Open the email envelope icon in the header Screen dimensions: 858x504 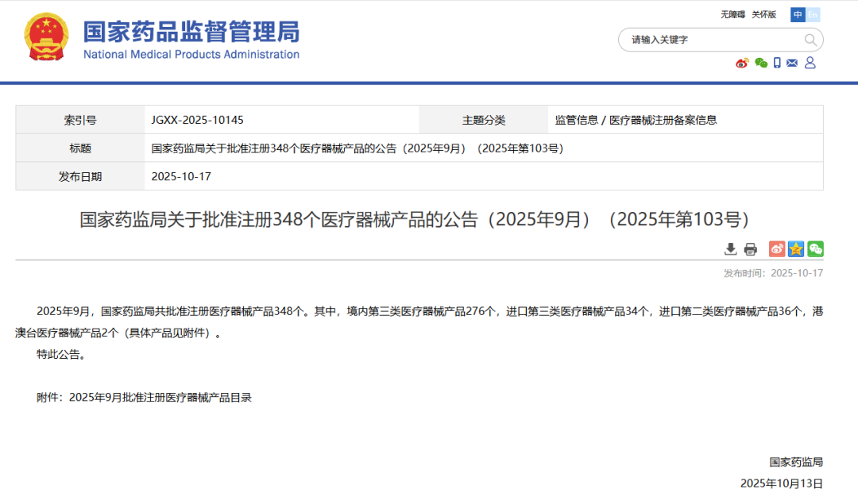792,63
